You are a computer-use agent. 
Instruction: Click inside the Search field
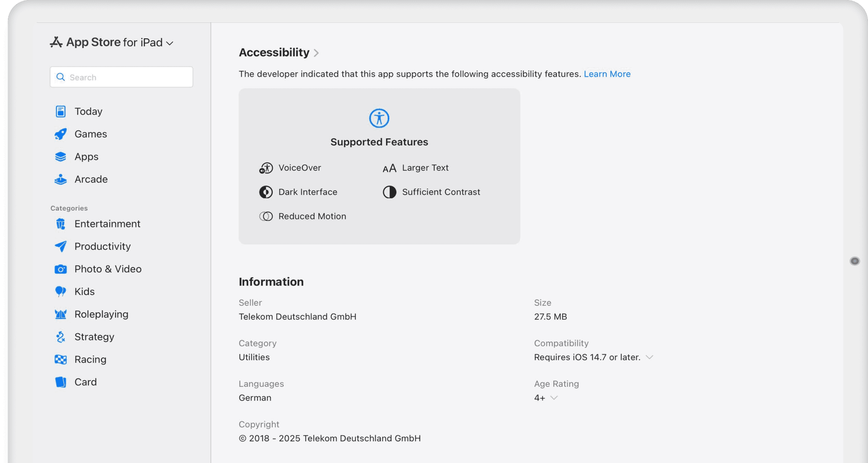[121, 77]
